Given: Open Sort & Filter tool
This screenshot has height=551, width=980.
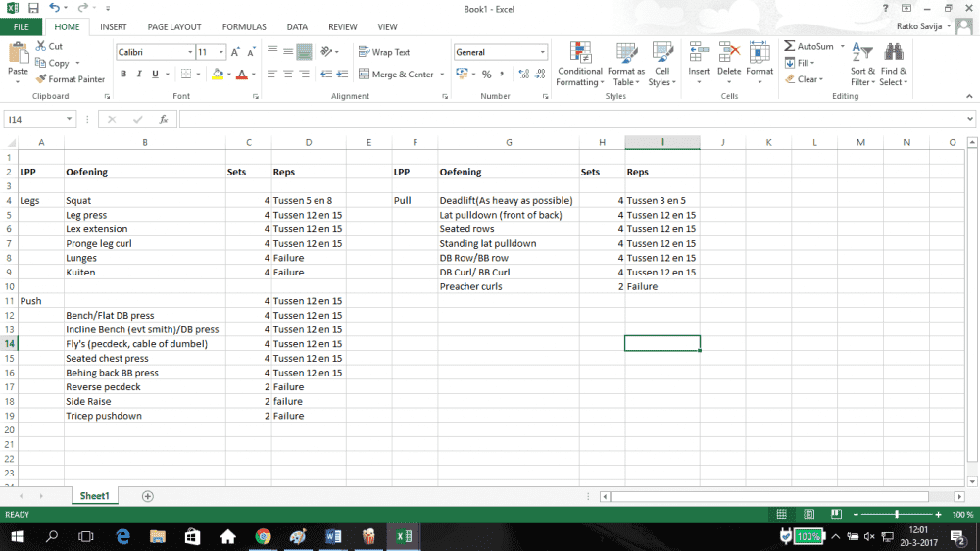Looking at the screenshot, I should coord(861,64).
